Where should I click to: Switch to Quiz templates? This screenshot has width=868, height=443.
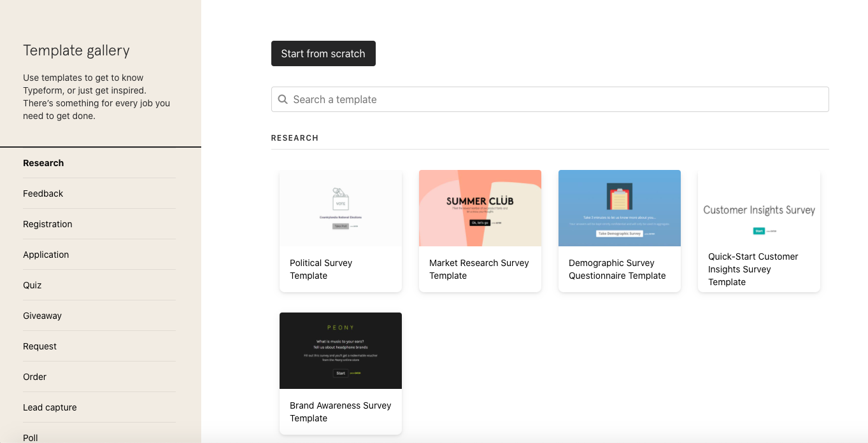tap(32, 285)
